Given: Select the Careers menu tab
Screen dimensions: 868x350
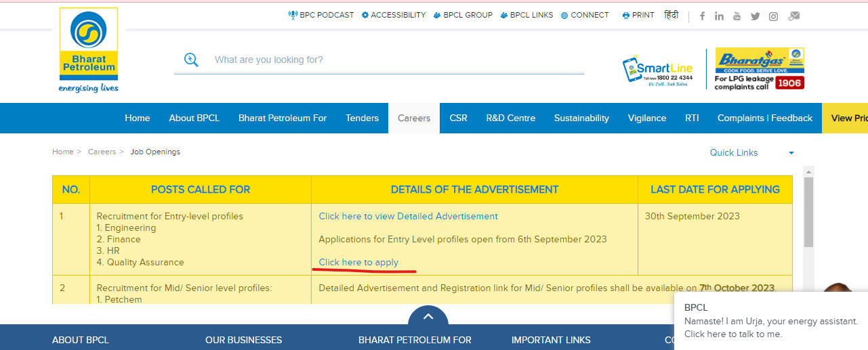Looking at the screenshot, I should coord(414,118).
